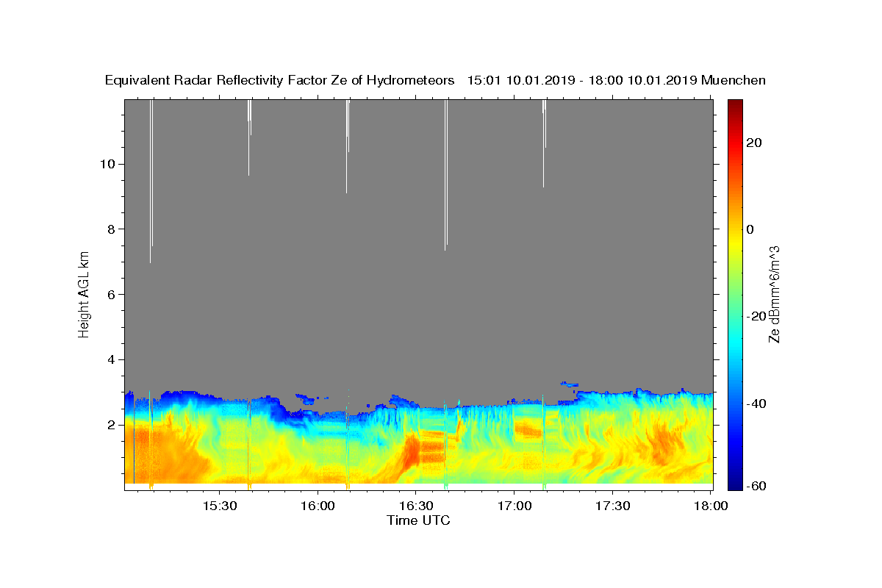Click the plot title 'Equivalent Radar Reflectivity Factor Ze of Hydrometeors'
Viewport: 882px width, 588px height.
[279, 81]
